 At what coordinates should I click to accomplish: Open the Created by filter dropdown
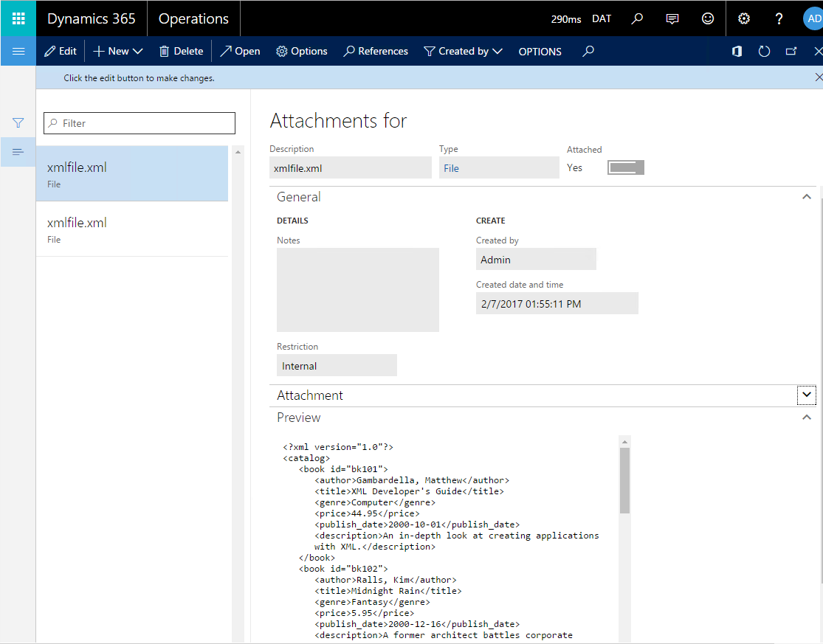click(x=464, y=51)
